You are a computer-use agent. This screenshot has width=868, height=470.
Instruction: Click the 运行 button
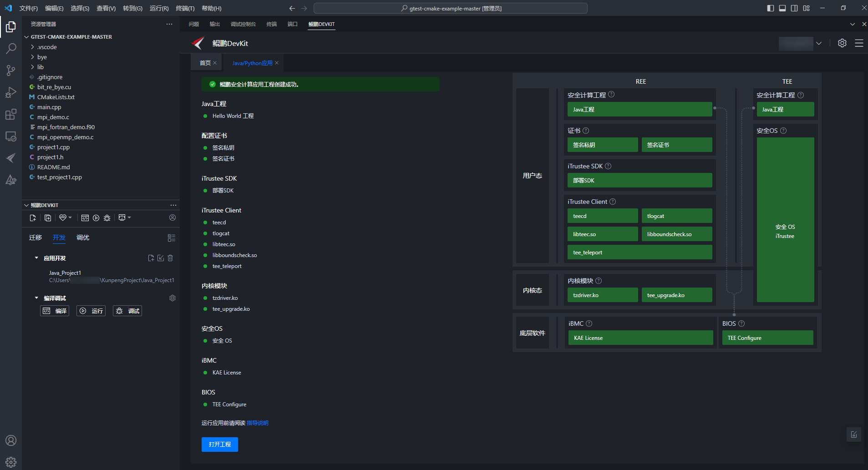pos(91,311)
